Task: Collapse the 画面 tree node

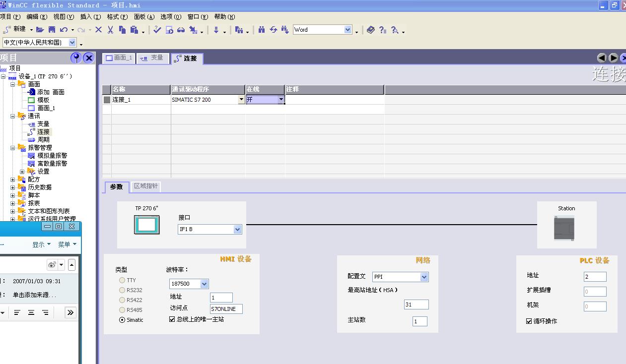Action: pos(13,84)
